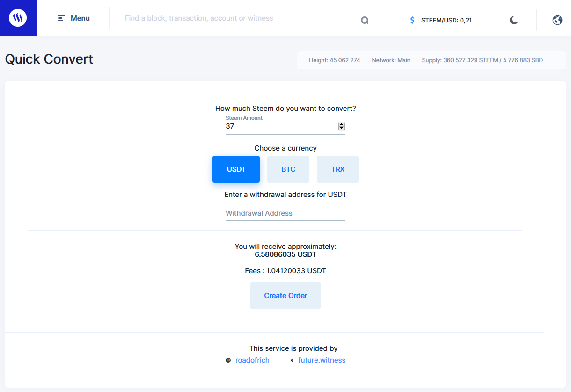Click the blue dollar sign icon

tap(412, 20)
